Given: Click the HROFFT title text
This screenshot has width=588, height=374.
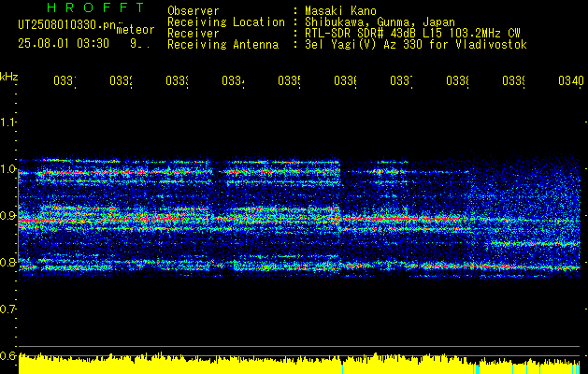Looking at the screenshot, I should [96, 7].
